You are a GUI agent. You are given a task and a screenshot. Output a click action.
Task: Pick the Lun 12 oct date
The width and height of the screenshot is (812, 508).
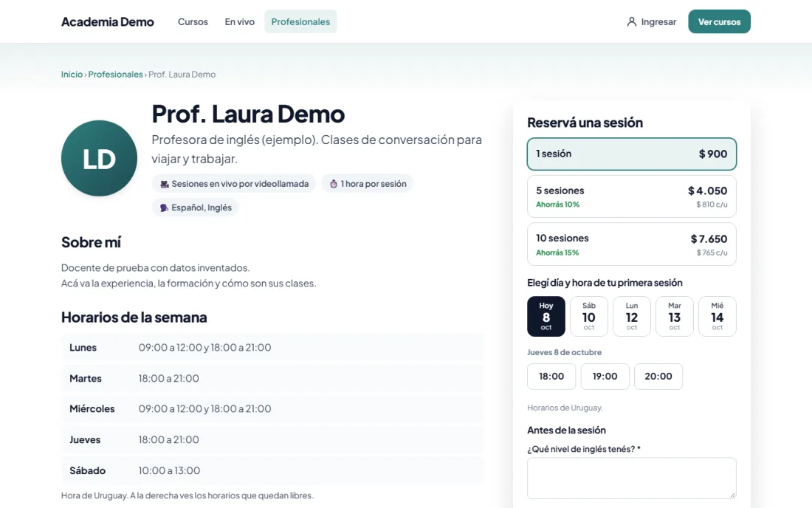pos(631,317)
